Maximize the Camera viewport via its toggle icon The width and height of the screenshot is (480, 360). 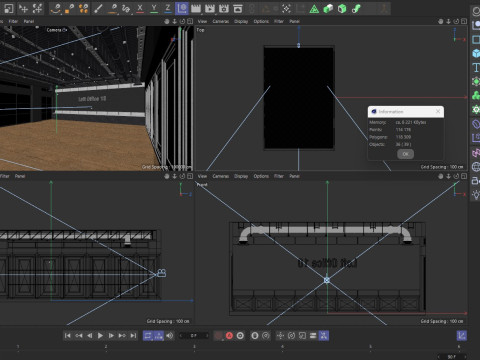tap(190, 21)
